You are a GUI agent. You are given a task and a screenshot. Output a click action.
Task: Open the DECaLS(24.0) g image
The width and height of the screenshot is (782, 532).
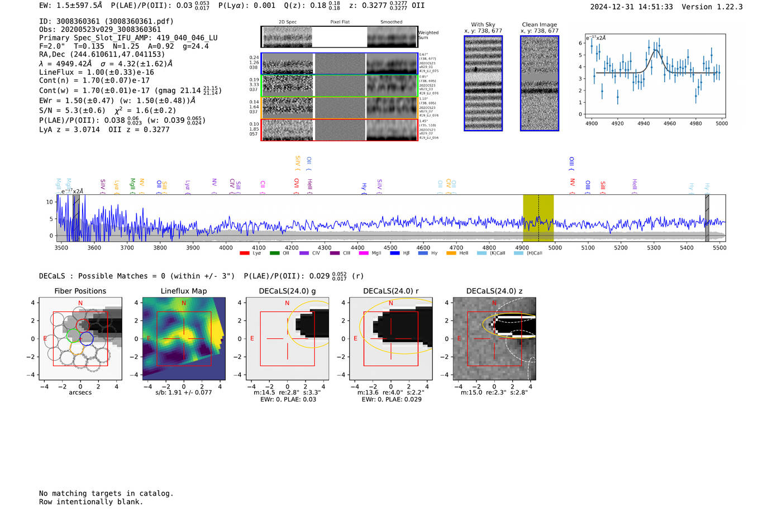coord(288,339)
